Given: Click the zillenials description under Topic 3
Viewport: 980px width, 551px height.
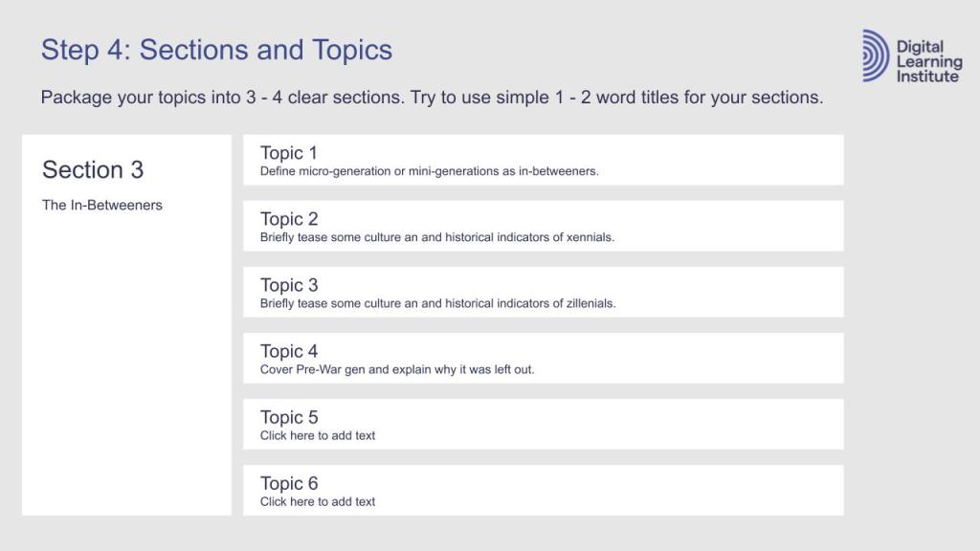Looking at the screenshot, I should click(437, 303).
